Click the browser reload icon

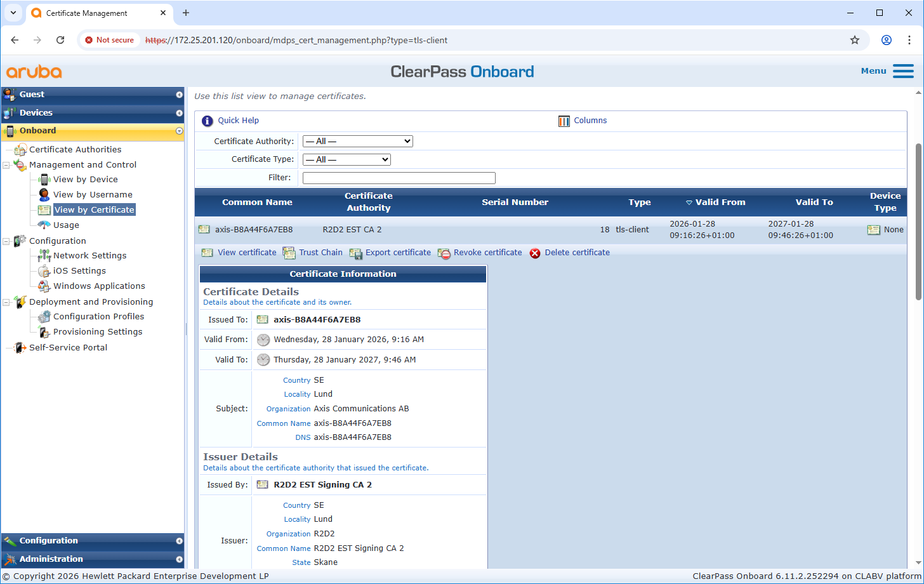point(60,40)
